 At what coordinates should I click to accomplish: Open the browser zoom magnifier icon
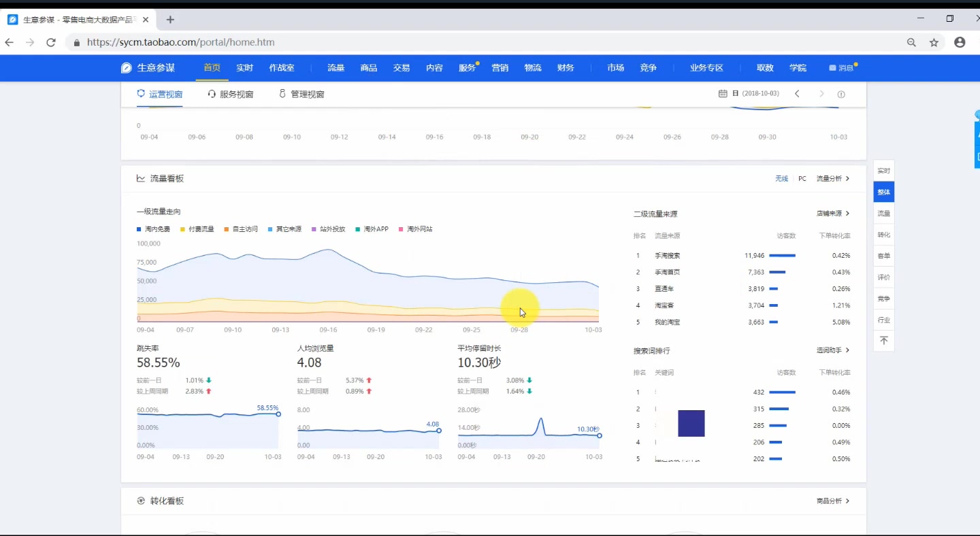(x=911, y=42)
